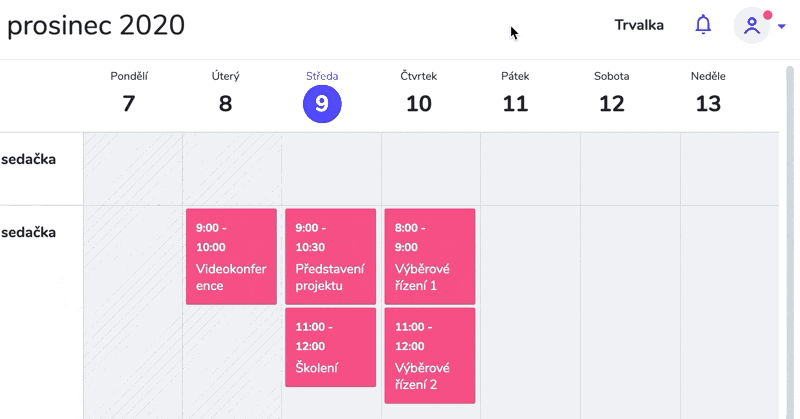This screenshot has height=419, width=800.
Task: Open the Představení projektu event
Action: coord(330,256)
